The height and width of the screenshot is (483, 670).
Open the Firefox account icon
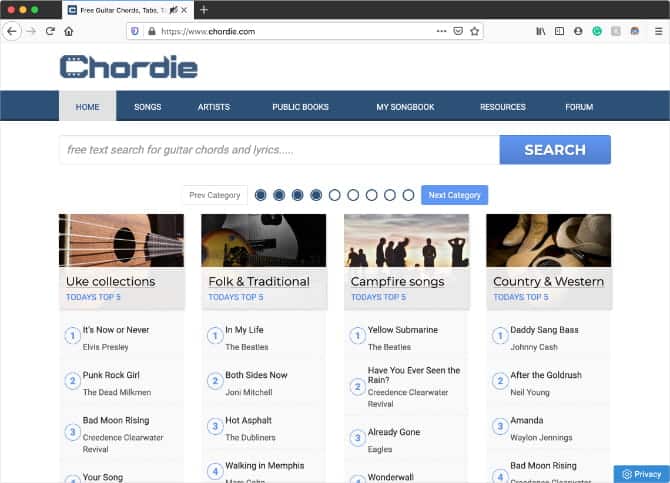click(578, 31)
